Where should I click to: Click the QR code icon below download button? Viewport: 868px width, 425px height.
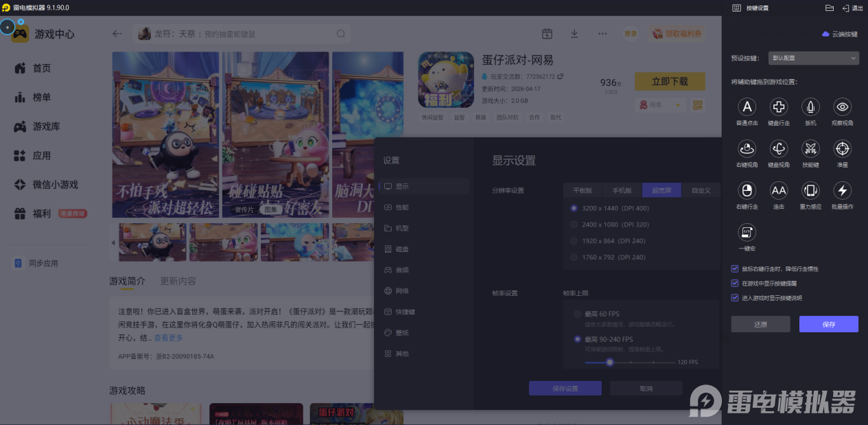[x=698, y=105]
